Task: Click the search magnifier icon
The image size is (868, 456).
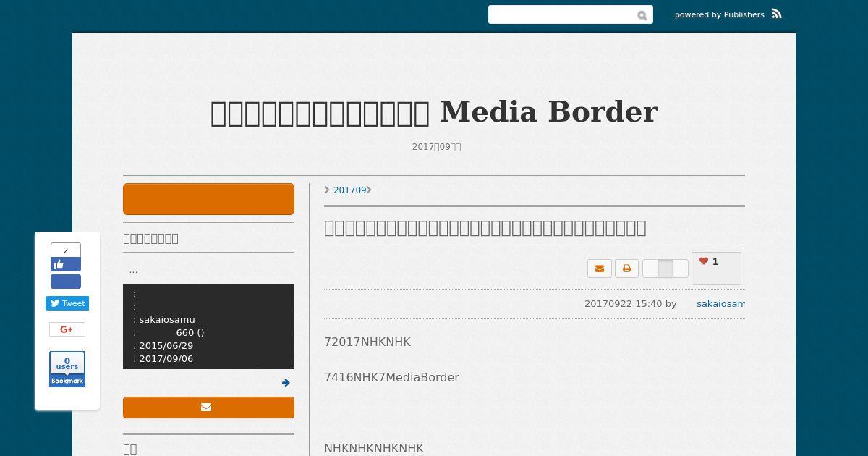Action: 642,15
